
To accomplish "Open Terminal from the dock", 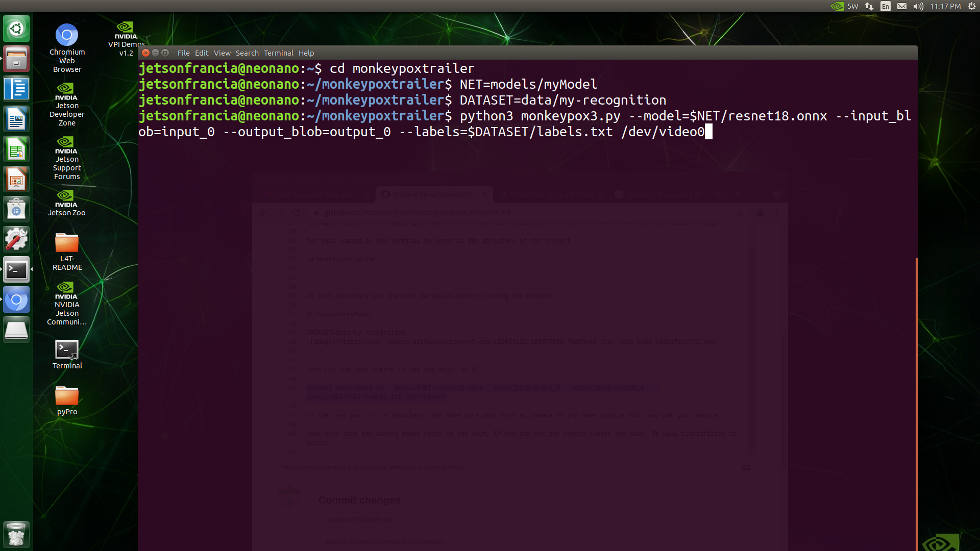I will coord(16,269).
